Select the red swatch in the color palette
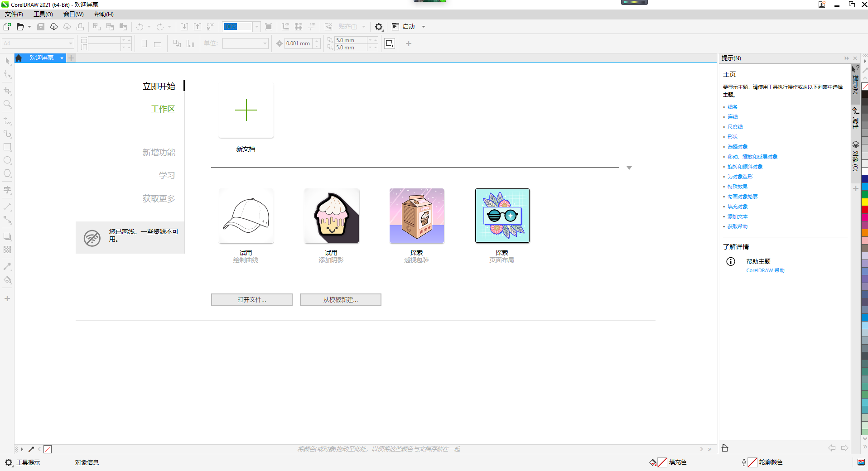The height and width of the screenshot is (471, 868). (x=864, y=210)
